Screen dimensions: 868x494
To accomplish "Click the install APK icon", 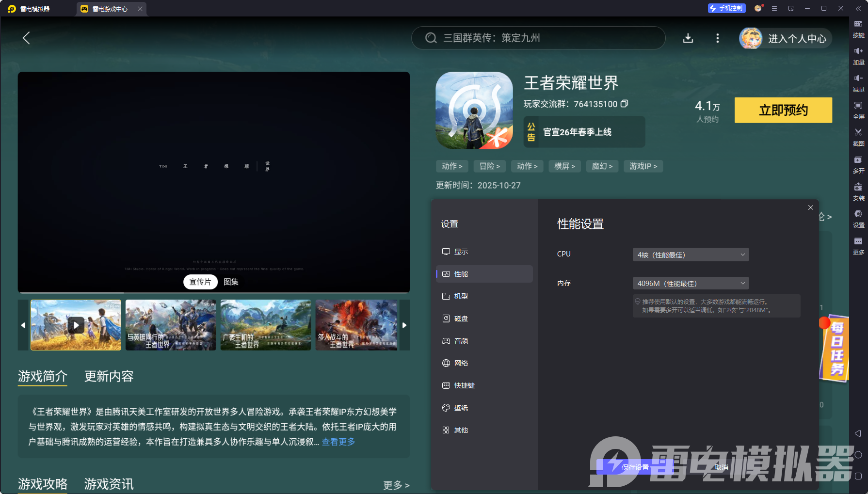I will [x=858, y=187].
